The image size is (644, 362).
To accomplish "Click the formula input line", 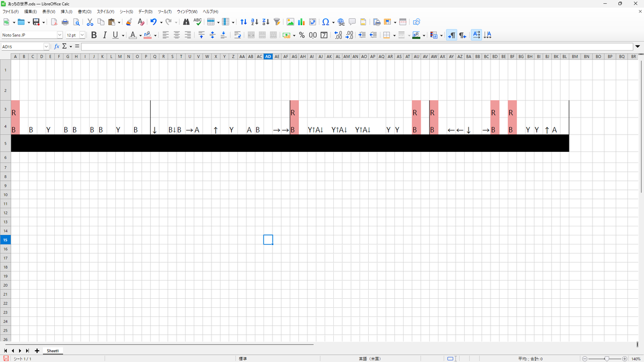I will pyautogui.click(x=357, y=47).
